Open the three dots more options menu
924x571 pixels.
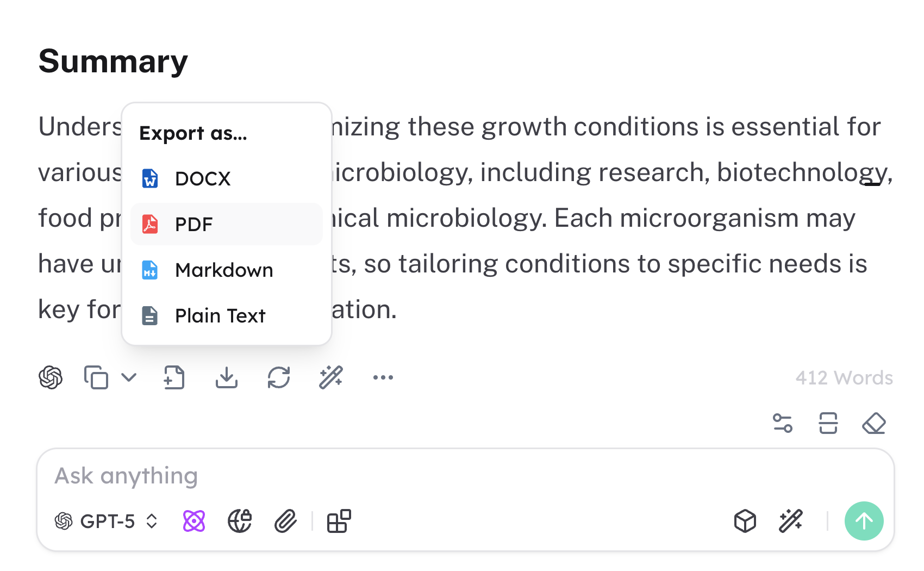point(383,377)
